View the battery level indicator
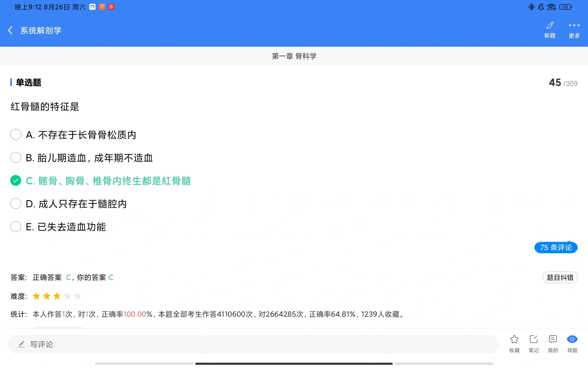This screenshot has height=368, width=588. point(565,6)
